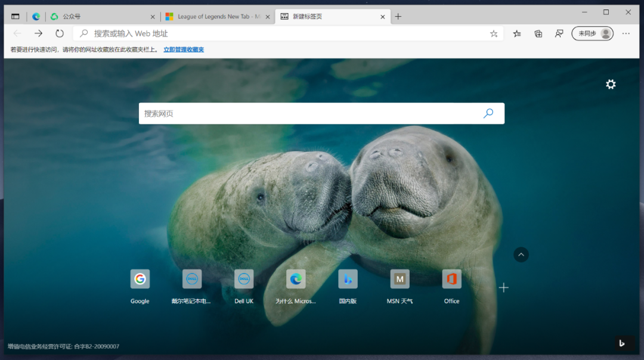Open the Dell UK quick link
Screen dimensions: 644x360
pos(243,287)
